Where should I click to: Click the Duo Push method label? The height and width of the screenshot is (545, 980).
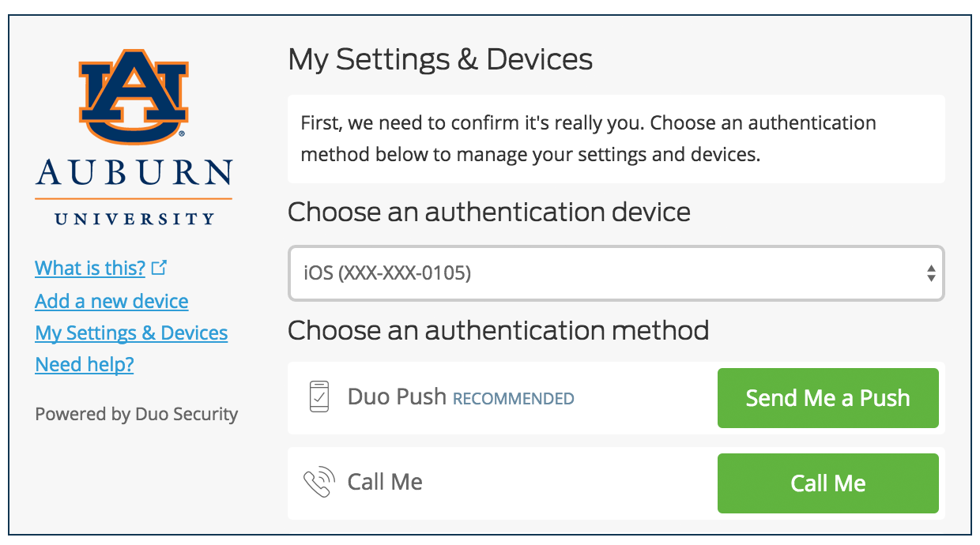[397, 397]
